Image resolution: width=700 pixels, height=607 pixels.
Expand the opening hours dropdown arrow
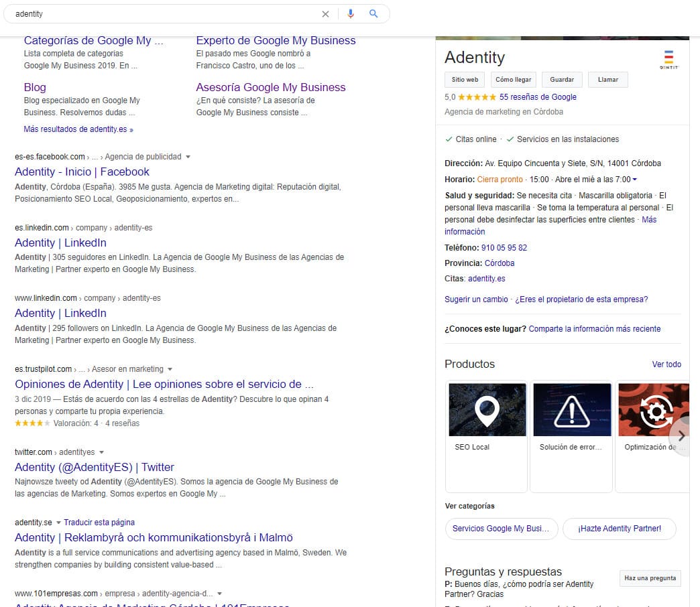[634, 180]
